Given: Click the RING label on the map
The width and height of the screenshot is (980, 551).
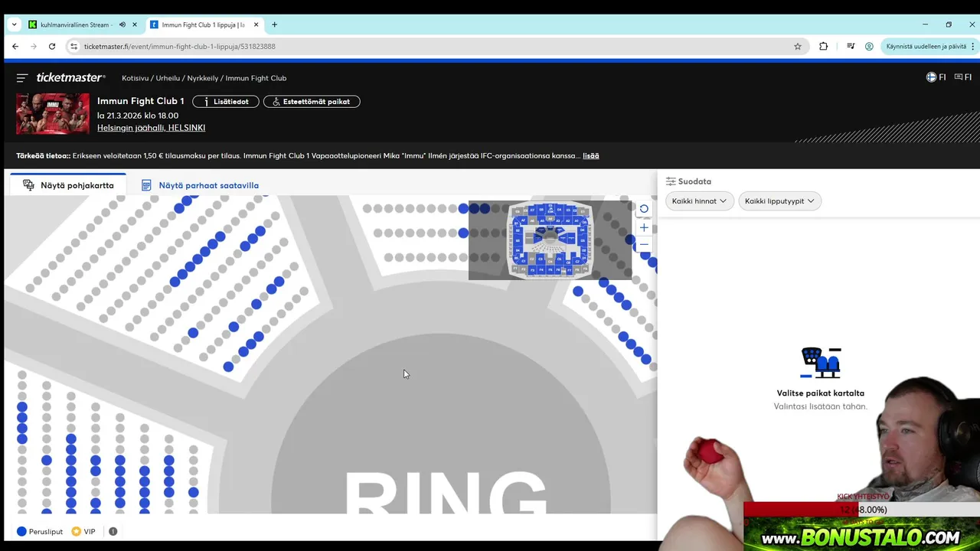Looking at the screenshot, I should coord(446,492).
